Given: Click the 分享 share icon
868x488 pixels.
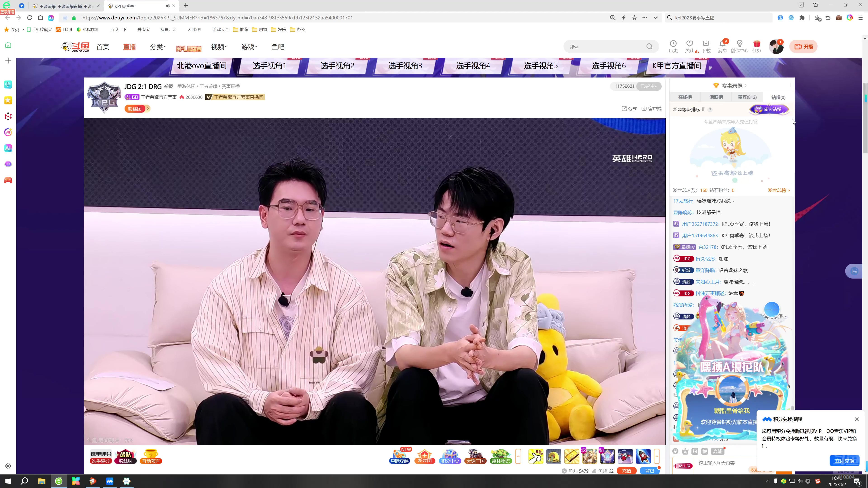Looking at the screenshot, I should pyautogui.click(x=629, y=109).
